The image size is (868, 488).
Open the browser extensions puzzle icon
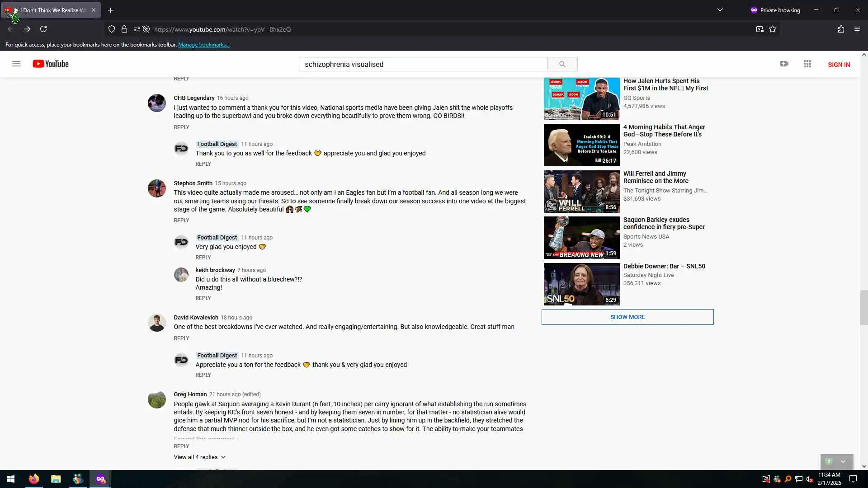click(x=841, y=29)
